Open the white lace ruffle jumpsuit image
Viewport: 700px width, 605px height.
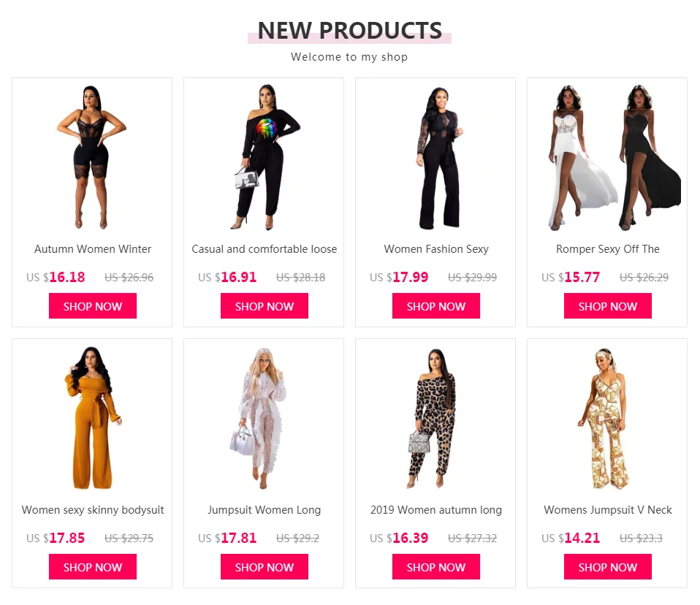(264, 418)
